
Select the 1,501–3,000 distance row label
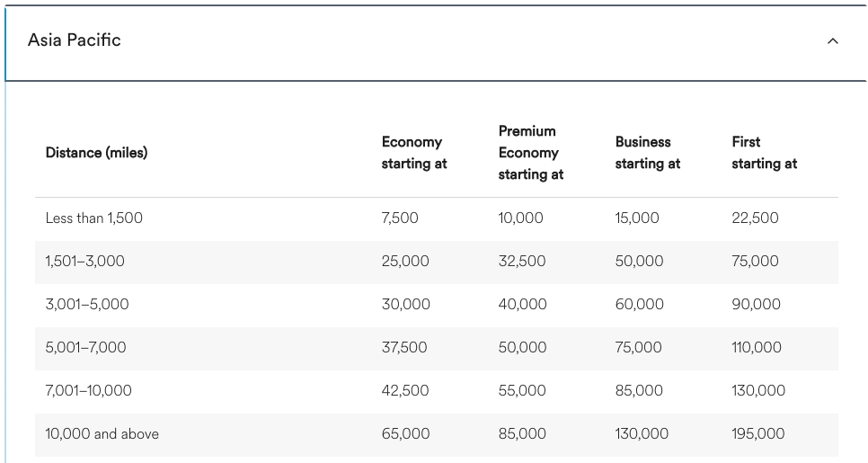tap(85, 262)
